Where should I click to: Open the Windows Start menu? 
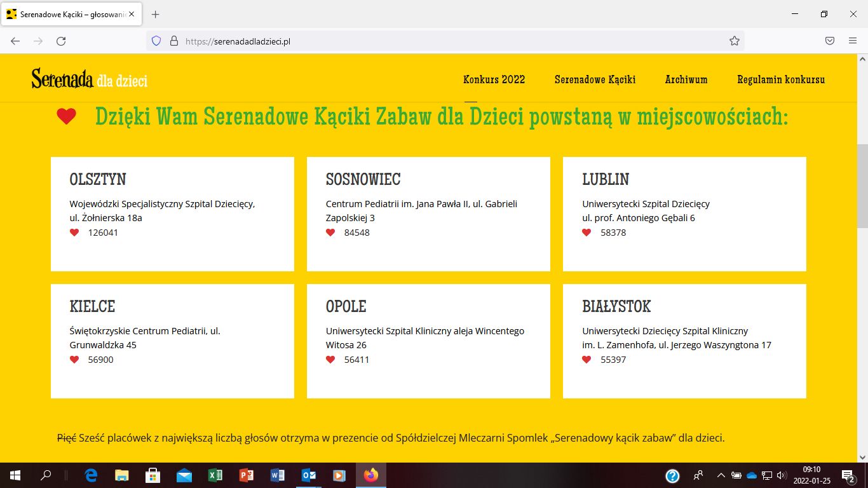coord(15,475)
